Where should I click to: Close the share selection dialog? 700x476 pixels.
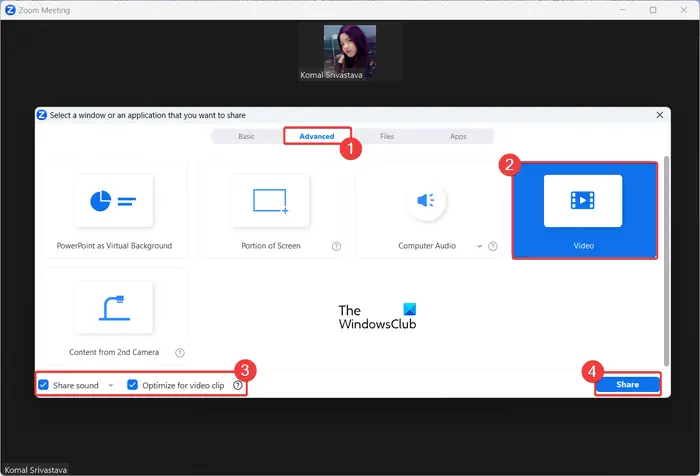pos(659,115)
